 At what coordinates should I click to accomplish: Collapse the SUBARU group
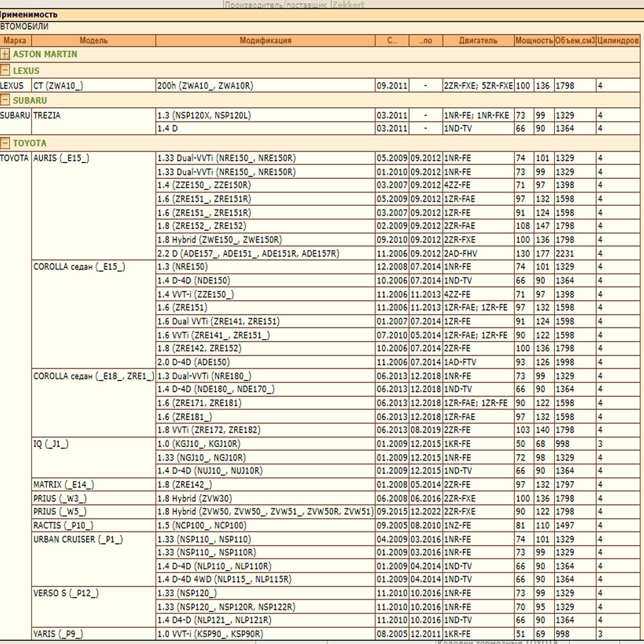pos(5,100)
